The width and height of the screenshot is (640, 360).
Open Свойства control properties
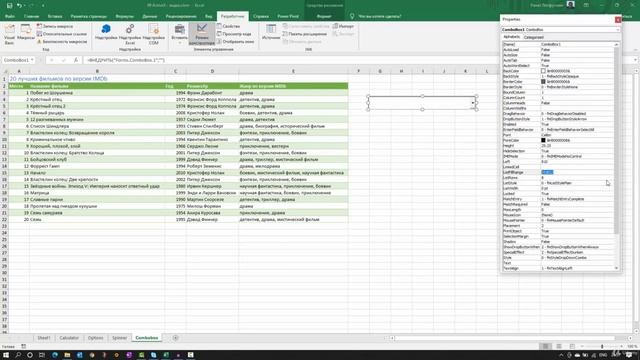click(x=229, y=26)
